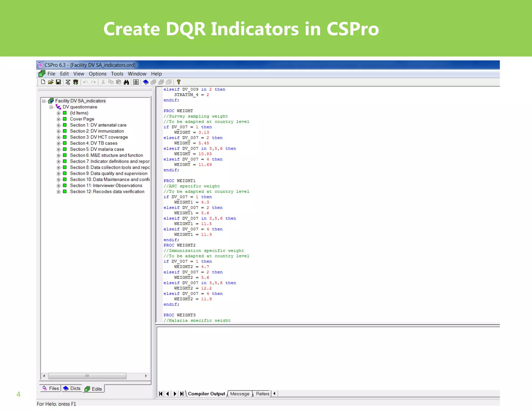Click the green square icon beside Cover Page
The image size is (532, 411).
65,119
